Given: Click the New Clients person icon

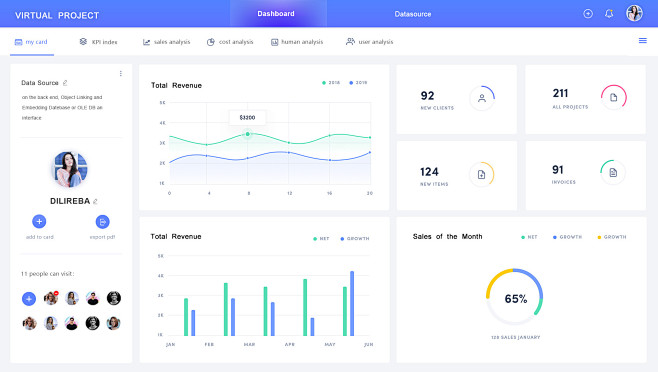Looking at the screenshot, I should pyautogui.click(x=482, y=98).
